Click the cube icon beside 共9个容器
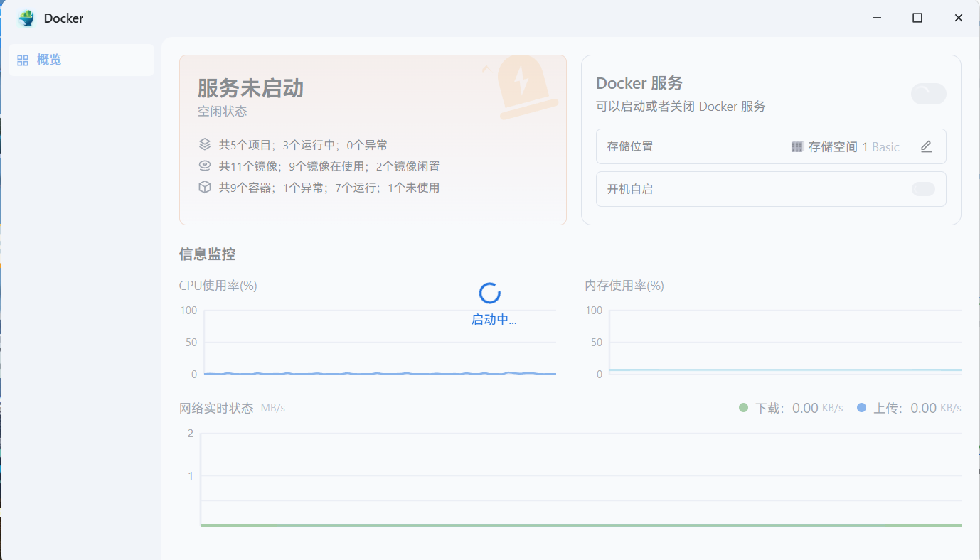This screenshot has width=980, height=560. 205,188
